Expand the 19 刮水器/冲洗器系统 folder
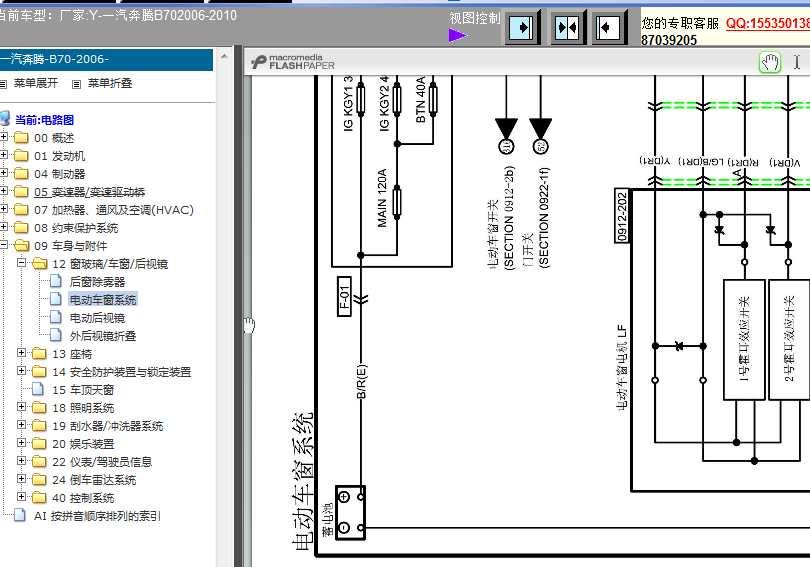The image size is (810, 567). [21, 425]
